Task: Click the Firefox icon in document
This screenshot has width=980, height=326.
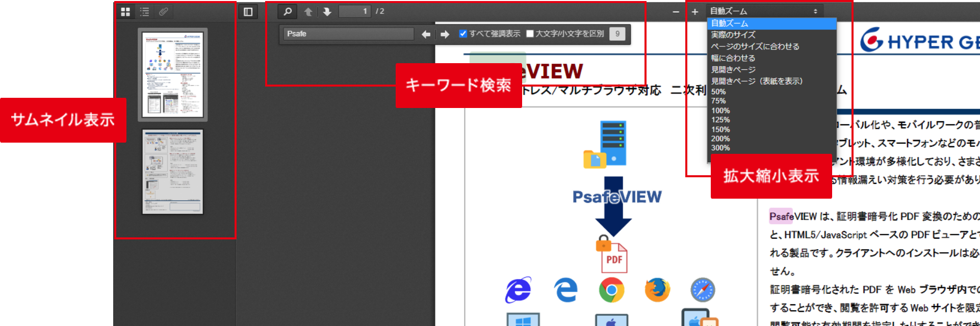Action: (x=657, y=290)
